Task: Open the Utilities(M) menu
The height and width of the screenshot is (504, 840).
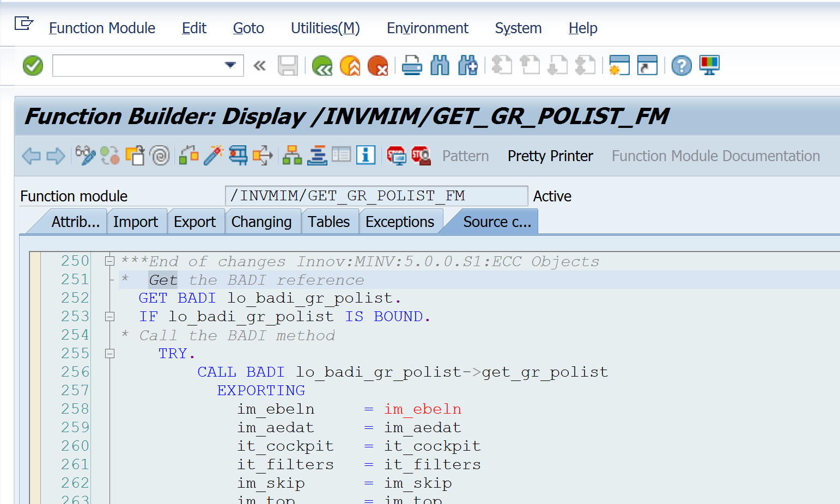Action: click(325, 28)
